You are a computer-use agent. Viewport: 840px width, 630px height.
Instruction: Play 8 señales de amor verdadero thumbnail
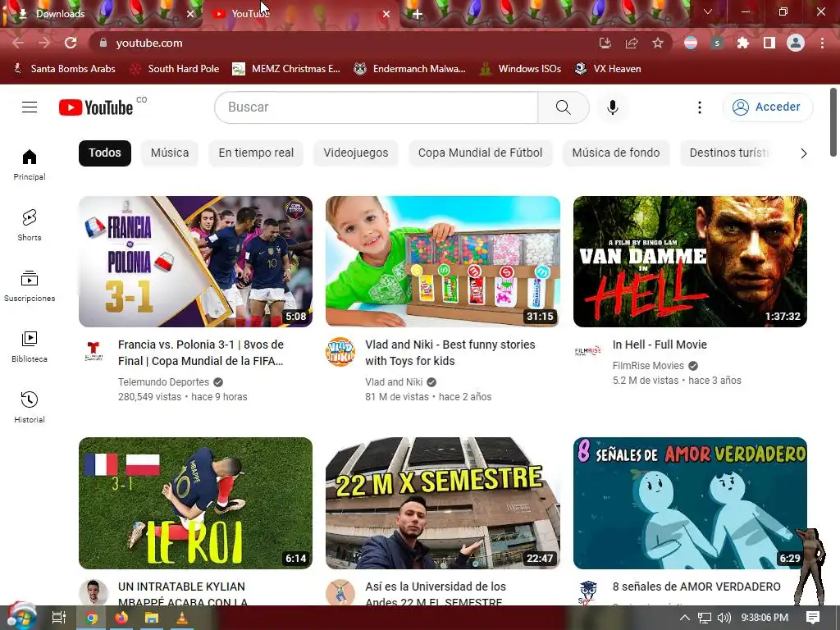[690, 503]
